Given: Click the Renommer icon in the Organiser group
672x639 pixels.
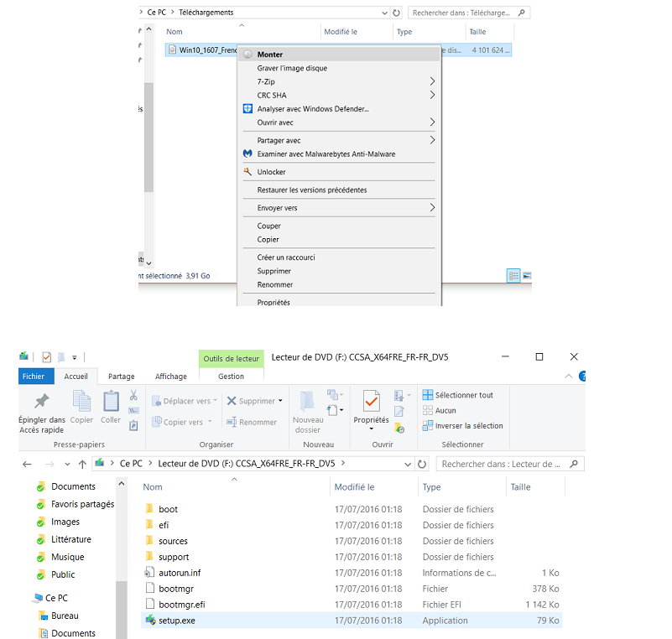Looking at the screenshot, I should (x=232, y=422).
